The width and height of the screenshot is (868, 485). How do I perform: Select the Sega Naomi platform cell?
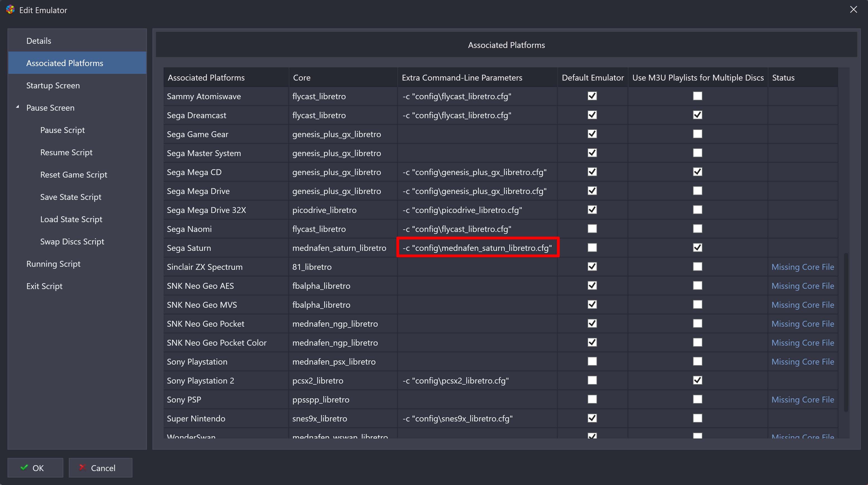click(x=226, y=229)
